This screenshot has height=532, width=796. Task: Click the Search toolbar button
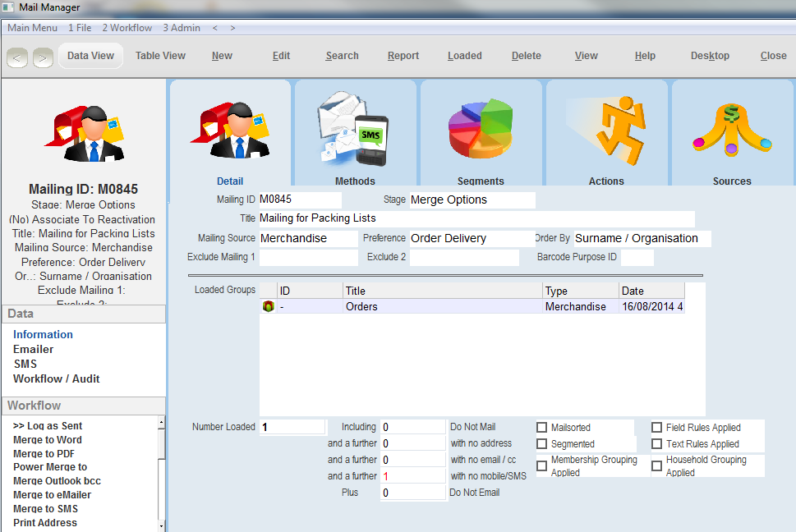(343, 56)
